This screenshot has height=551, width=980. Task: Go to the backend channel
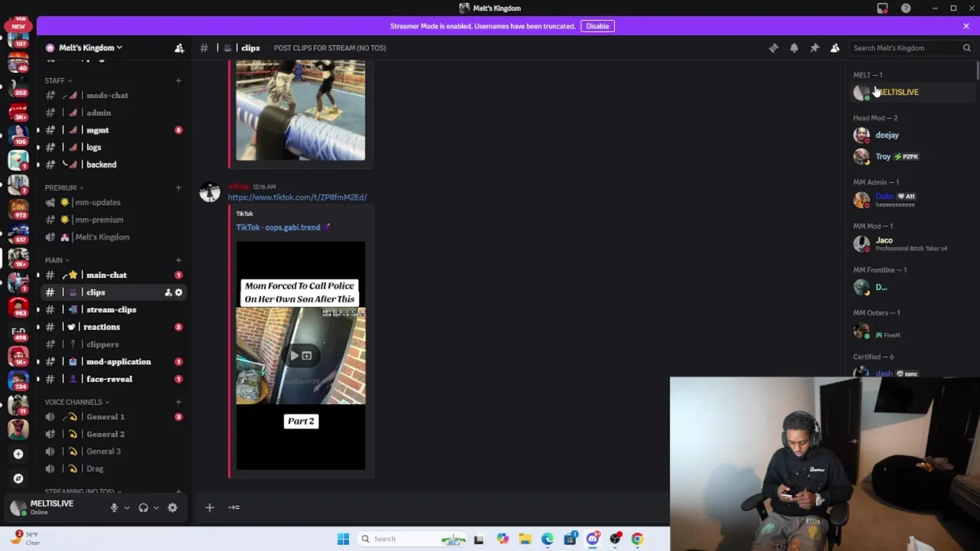[x=113, y=165]
